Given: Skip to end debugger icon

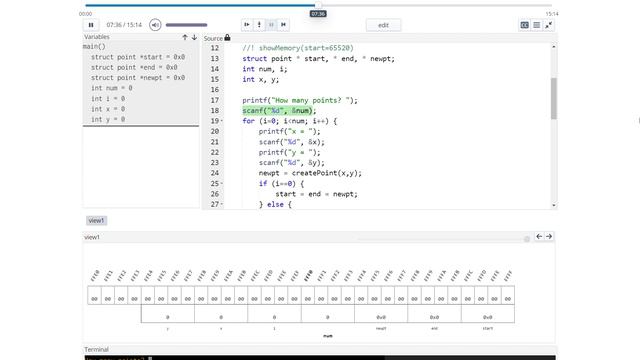Looking at the screenshot, I should click(x=283, y=24).
